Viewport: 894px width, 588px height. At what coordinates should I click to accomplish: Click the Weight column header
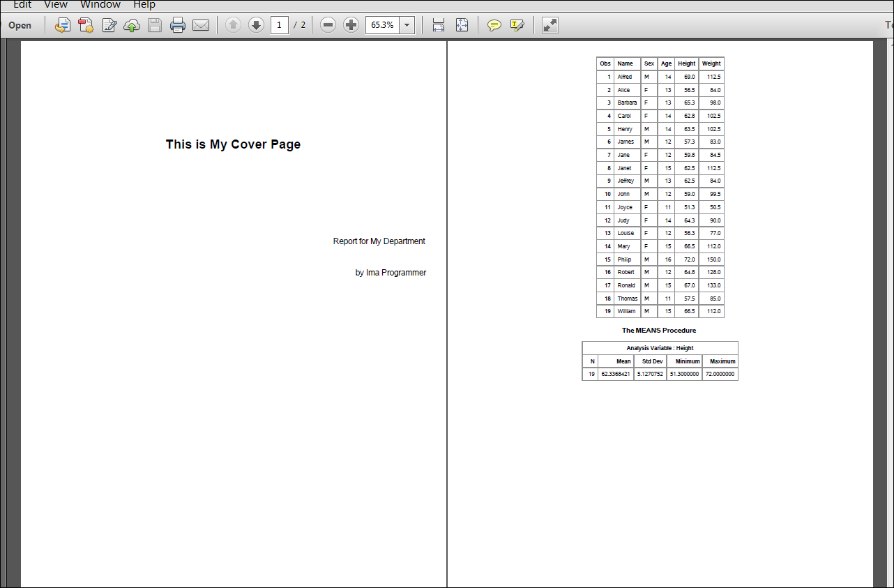click(x=711, y=63)
